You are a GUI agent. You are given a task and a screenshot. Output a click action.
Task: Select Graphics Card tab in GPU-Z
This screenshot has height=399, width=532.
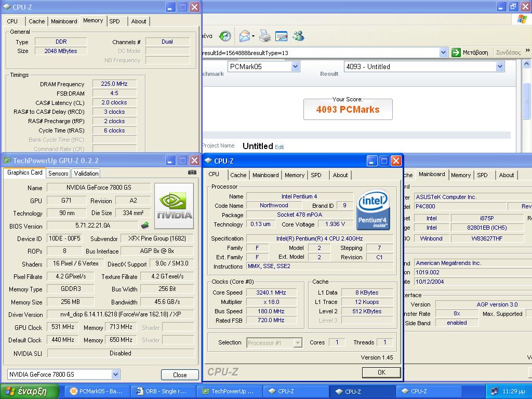tap(25, 172)
